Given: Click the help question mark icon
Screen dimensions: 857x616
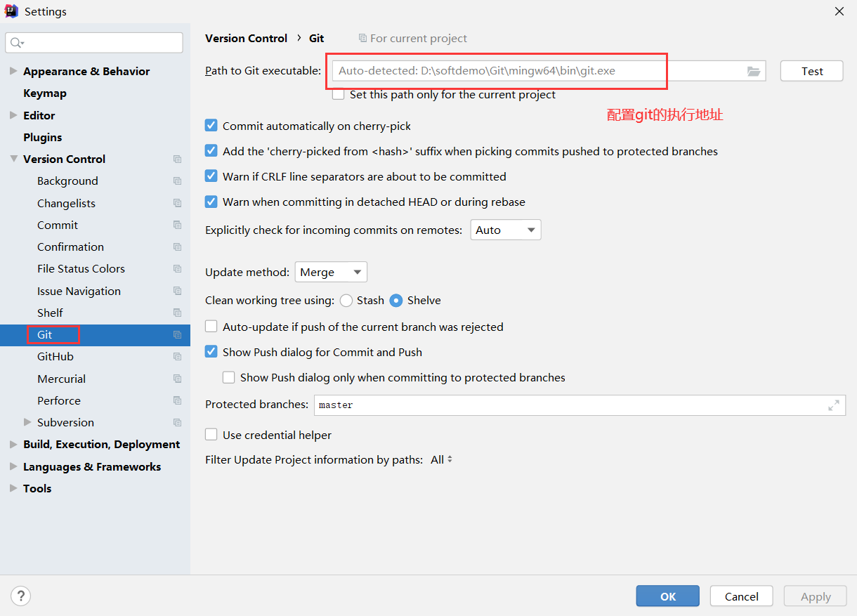Looking at the screenshot, I should coord(21,596).
